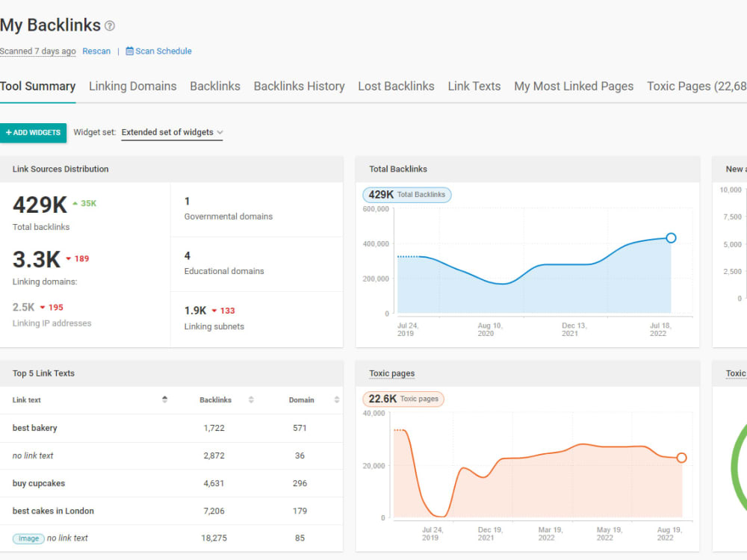Click the 2.5K linking IP addresses figure

pyautogui.click(x=23, y=307)
